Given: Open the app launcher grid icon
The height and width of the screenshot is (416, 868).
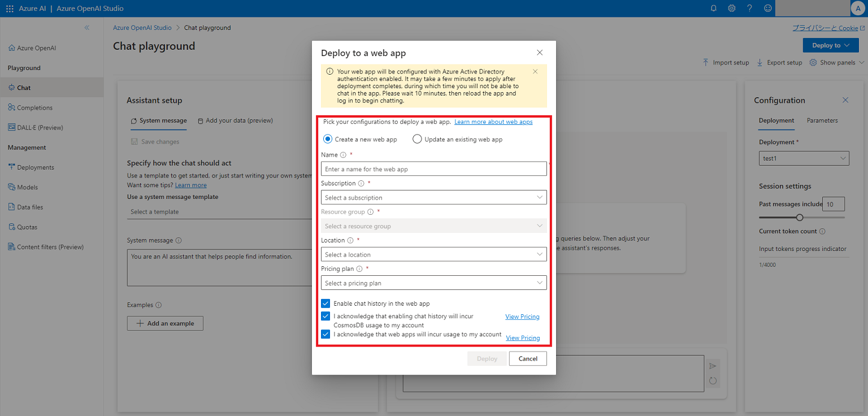Looking at the screenshot, I should pyautogui.click(x=10, y=8).
